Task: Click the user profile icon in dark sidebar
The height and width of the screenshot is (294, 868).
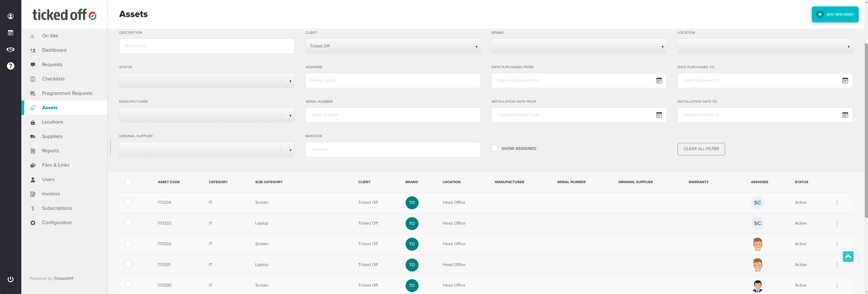Action: click(x=11, y=16)
